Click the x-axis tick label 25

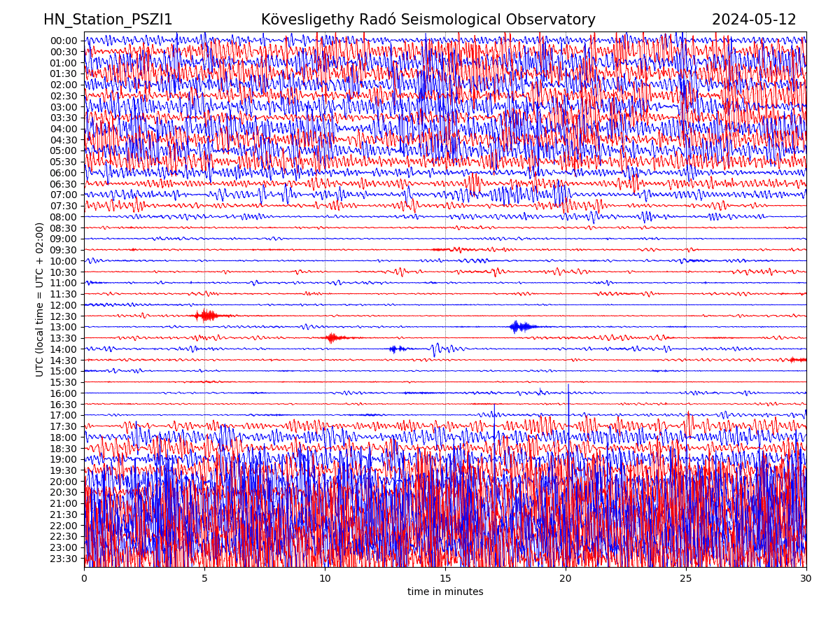686,578
